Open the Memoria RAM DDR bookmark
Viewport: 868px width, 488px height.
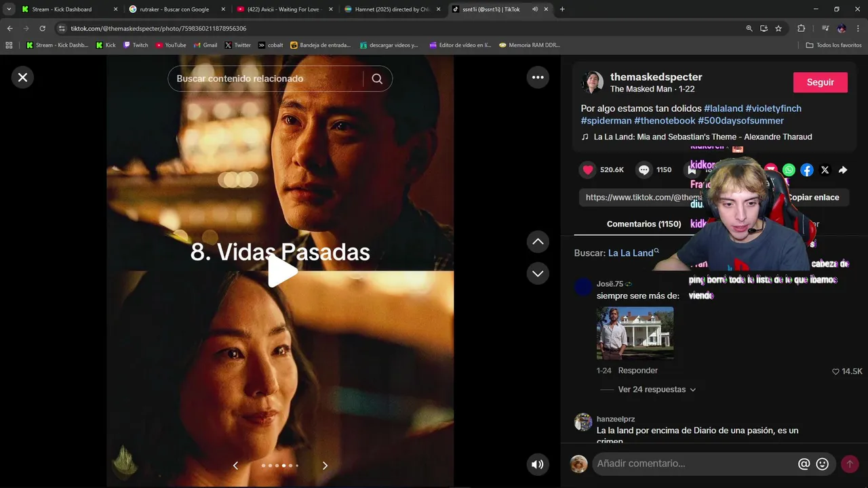pyautogui.click(x=530, y=45)
